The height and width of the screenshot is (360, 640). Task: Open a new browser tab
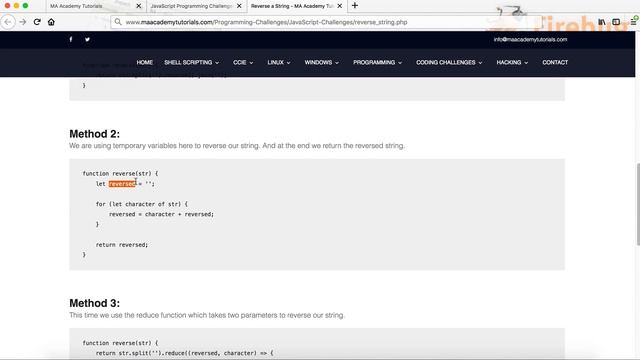[x=355, y=6]
